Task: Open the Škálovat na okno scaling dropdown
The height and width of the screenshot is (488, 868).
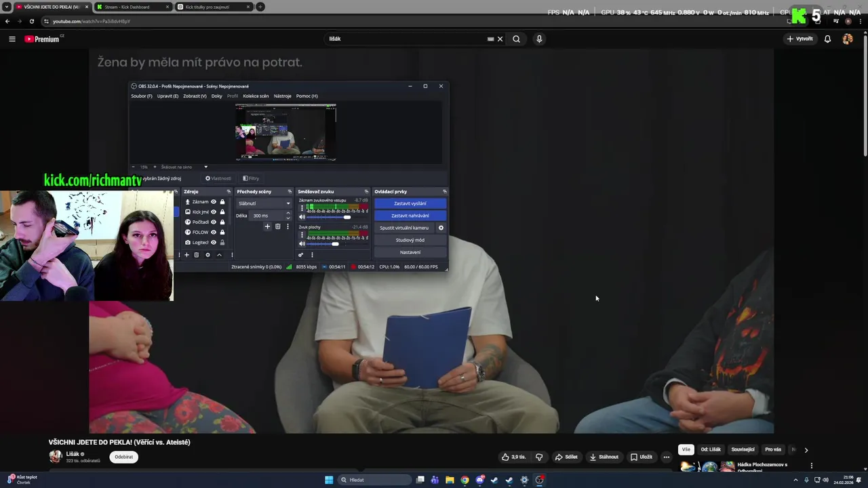Action: [x=184, y=167]
